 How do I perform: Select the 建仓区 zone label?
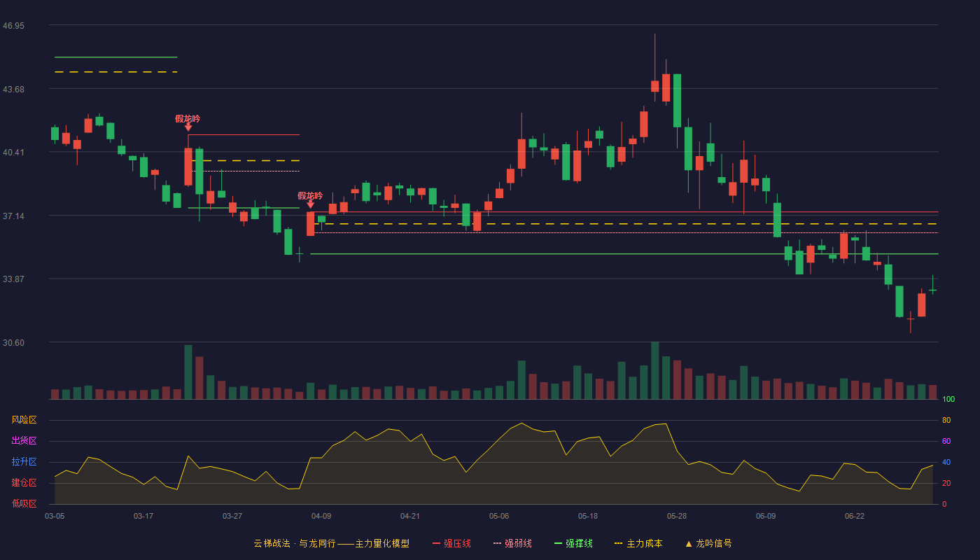click(x=24, y=483)
